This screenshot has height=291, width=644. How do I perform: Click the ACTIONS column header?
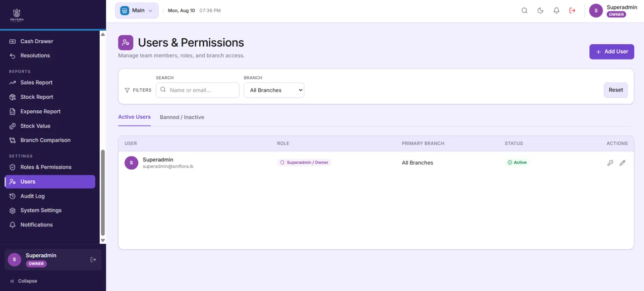coord(617,144)
